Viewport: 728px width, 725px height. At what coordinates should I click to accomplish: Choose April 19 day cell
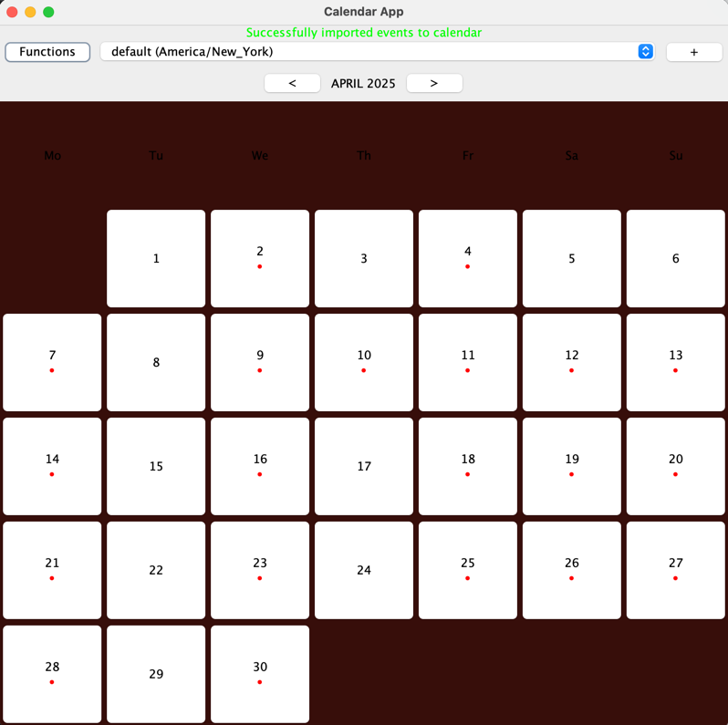coord(572,467)
